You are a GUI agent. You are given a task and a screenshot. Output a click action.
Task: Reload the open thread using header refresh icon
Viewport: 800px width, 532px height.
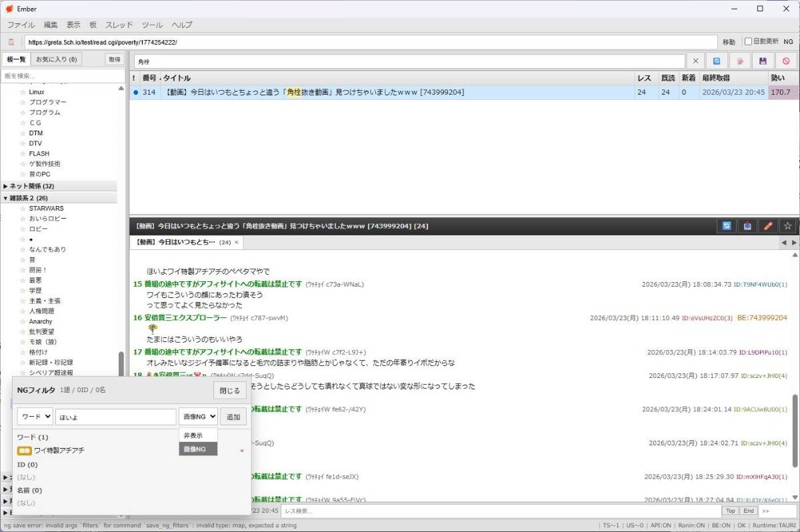coord(726,226)
